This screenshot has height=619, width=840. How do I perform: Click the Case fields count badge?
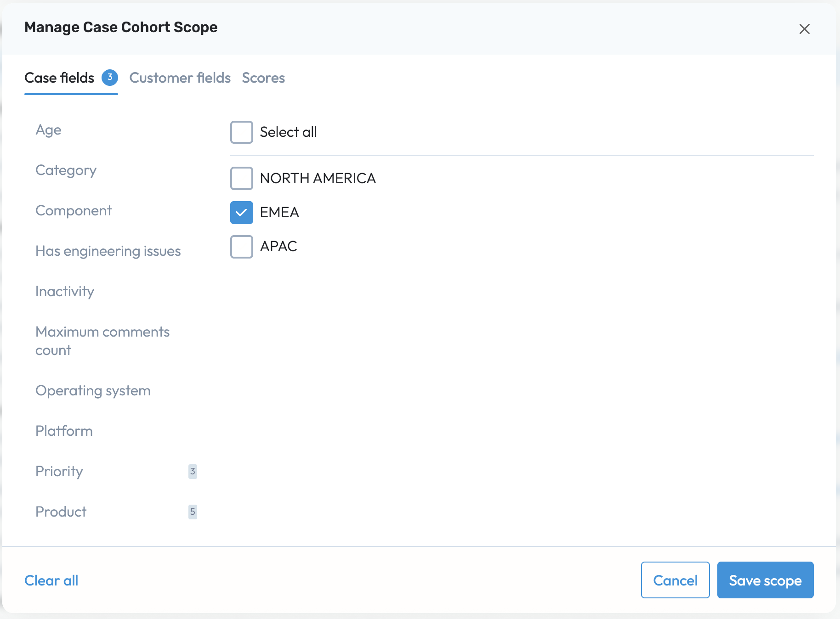(110, 78)
